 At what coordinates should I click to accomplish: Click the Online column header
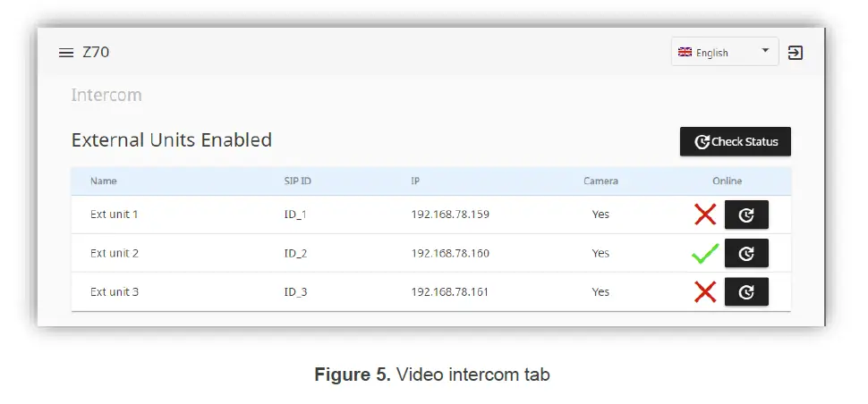pyautogui.click(x=727, y=181)
